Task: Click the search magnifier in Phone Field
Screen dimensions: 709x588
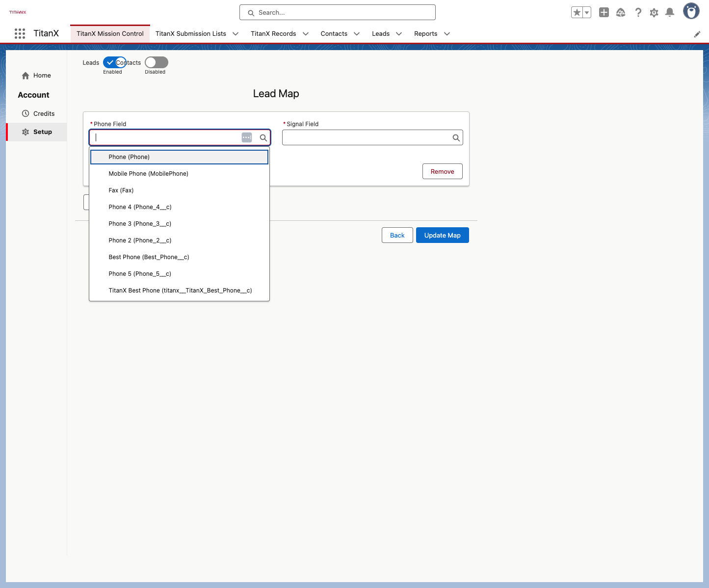Action: [x=263, y=138]
